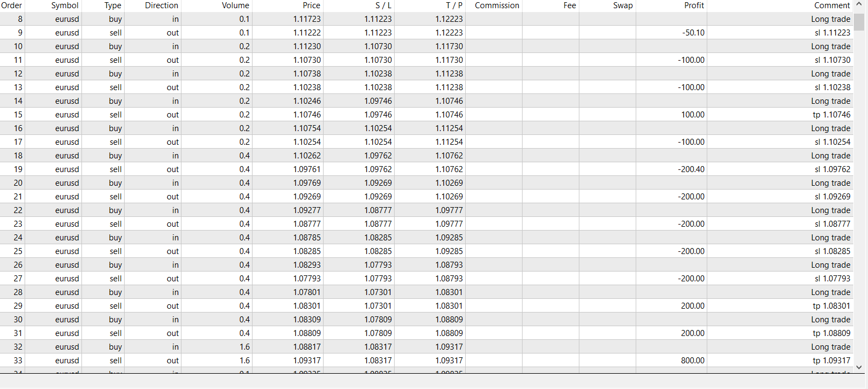Click comment 'sl 1.07793'
Image resolution: width=868 pixels, height=389 pixels.
coord(832,279)
